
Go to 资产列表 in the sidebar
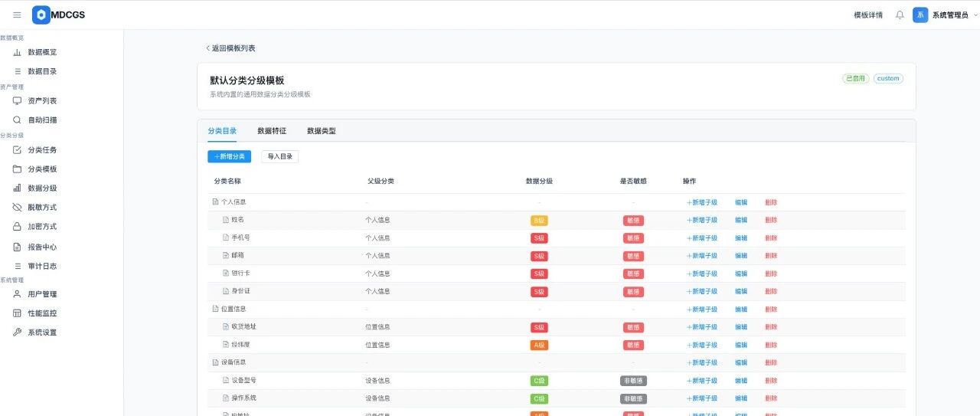[x=42, y=100]
